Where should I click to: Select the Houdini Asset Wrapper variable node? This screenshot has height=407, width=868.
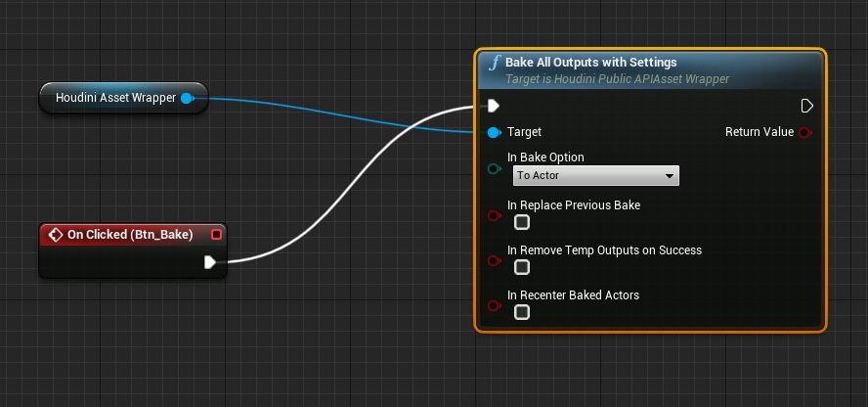pyautogui.click(x=123, y=98)
